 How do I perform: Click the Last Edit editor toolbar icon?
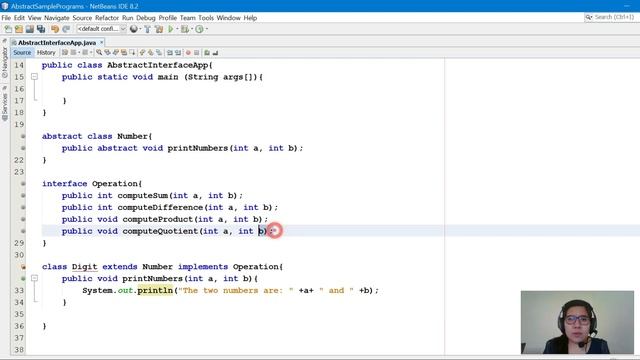coord(64,53)
